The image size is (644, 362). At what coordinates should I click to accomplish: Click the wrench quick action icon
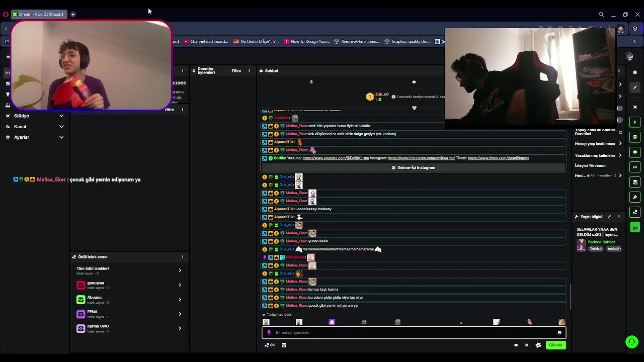(x=635, y=197)
